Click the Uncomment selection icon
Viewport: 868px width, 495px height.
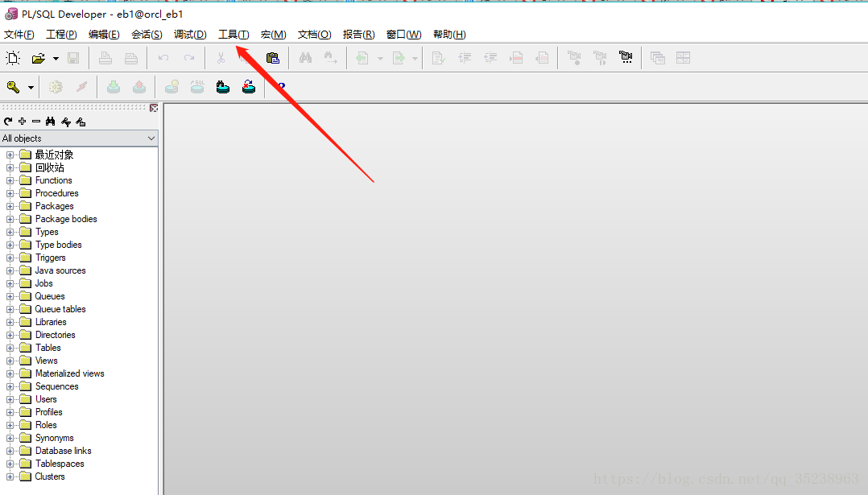tap(543, 58)
